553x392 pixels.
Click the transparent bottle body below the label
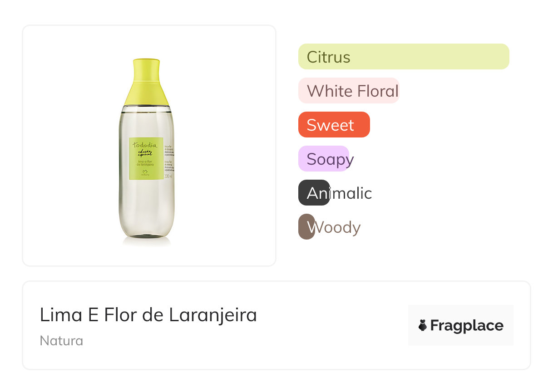coord(146,209)
